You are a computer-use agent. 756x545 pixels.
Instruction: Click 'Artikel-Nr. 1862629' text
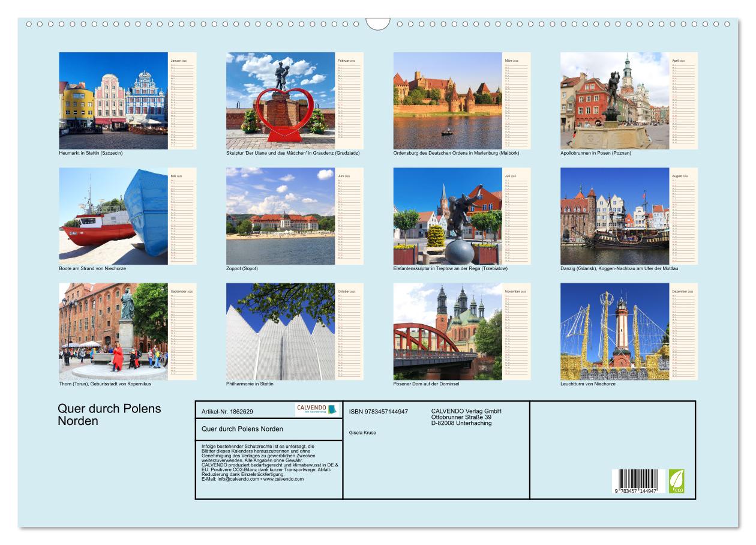click(227, 412)
